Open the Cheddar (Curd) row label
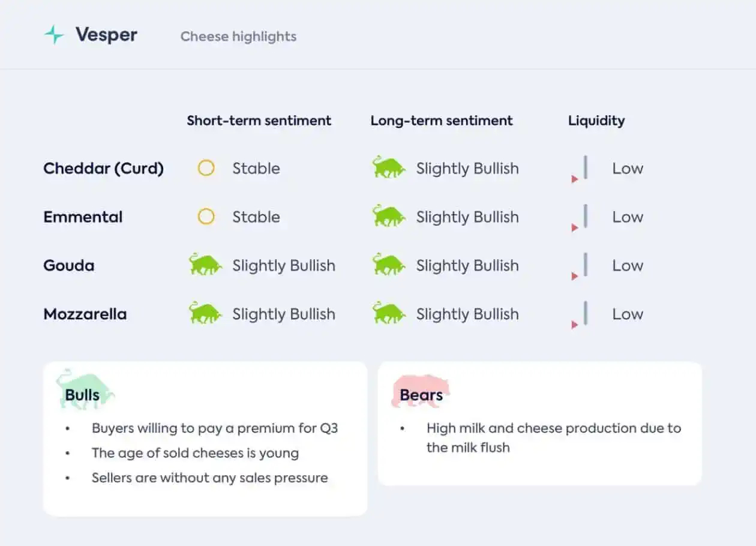The width and height of the screenshot is (756, 546). pos(103,169)
